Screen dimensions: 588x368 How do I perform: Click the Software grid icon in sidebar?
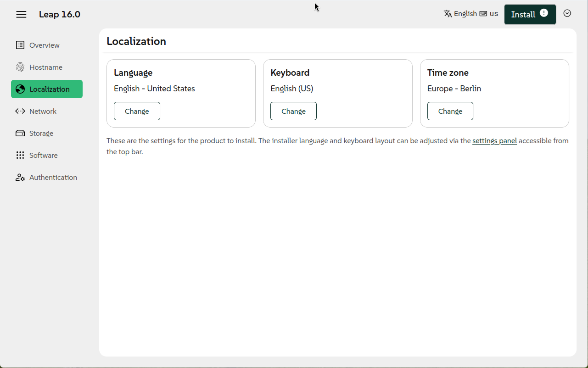(20, 156)
